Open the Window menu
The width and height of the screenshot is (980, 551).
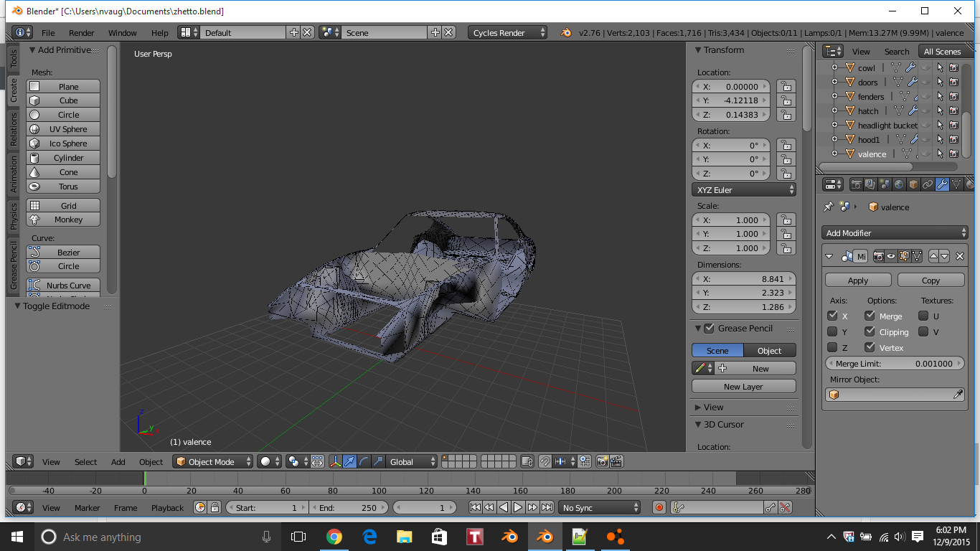click(x=123, y=33)
